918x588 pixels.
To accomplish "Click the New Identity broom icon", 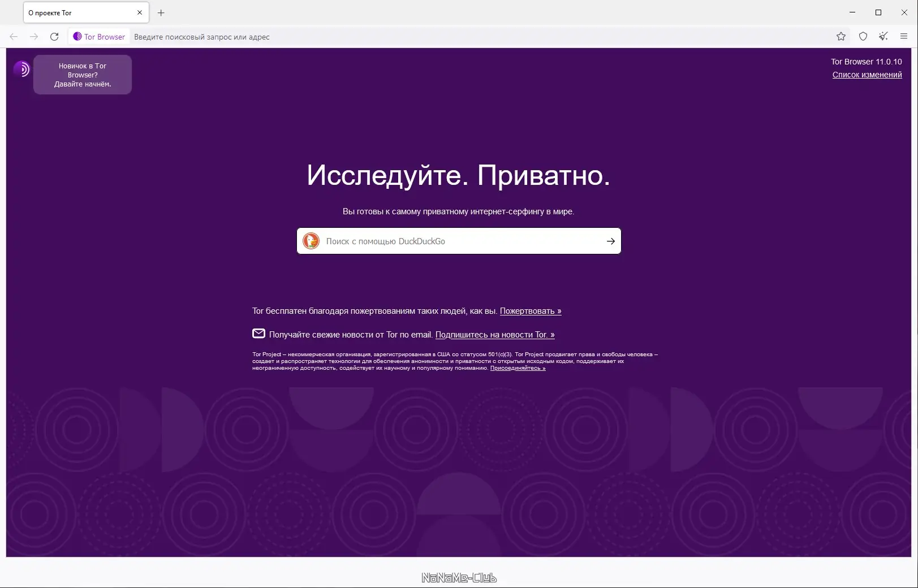I will (883, 37).
